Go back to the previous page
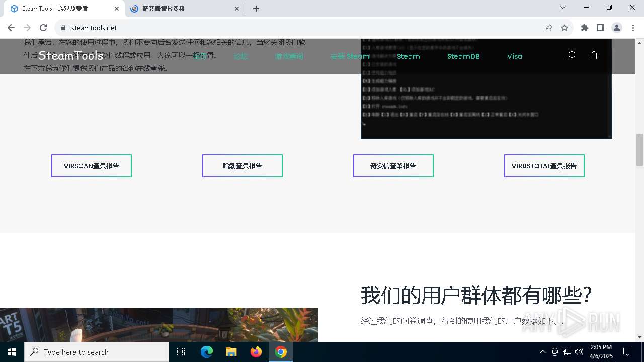 11,28
